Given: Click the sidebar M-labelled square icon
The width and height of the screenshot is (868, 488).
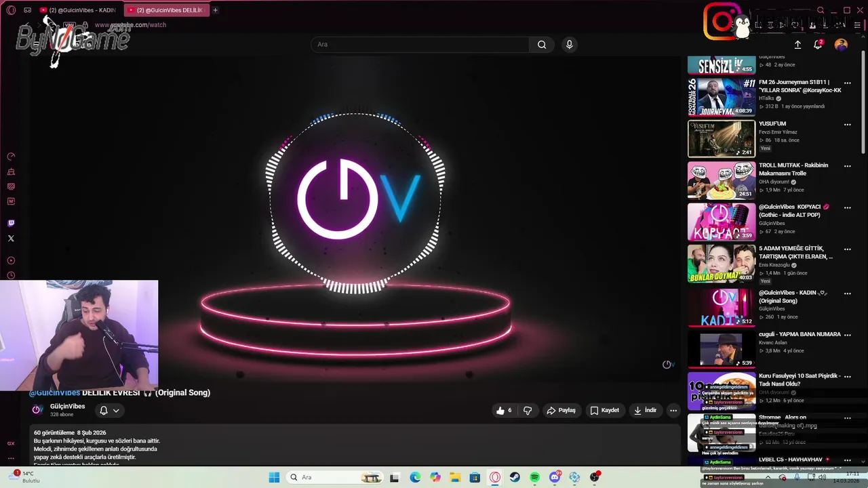Looking at the screenshot, I should pyautogui.click(x=11, y=201).
